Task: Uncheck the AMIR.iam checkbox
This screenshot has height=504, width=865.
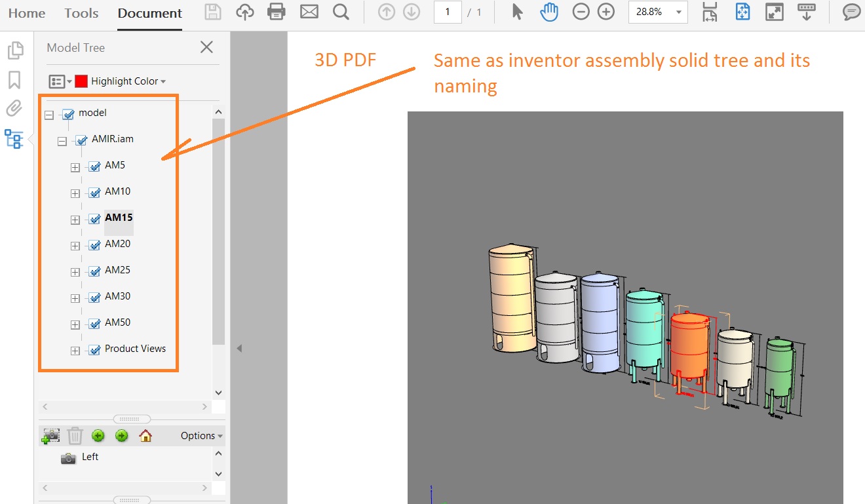Action: click(81, 139)
